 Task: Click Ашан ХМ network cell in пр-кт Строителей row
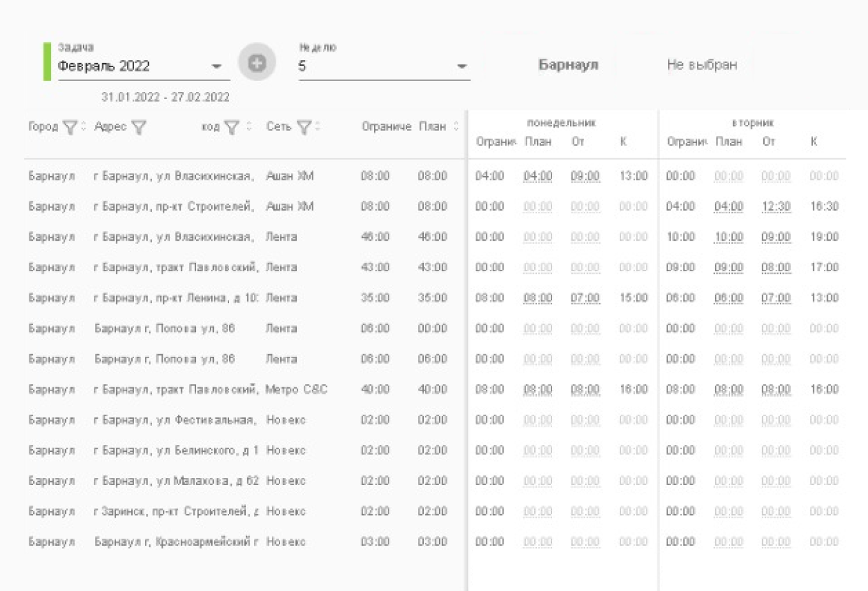[x=290, y=206]
